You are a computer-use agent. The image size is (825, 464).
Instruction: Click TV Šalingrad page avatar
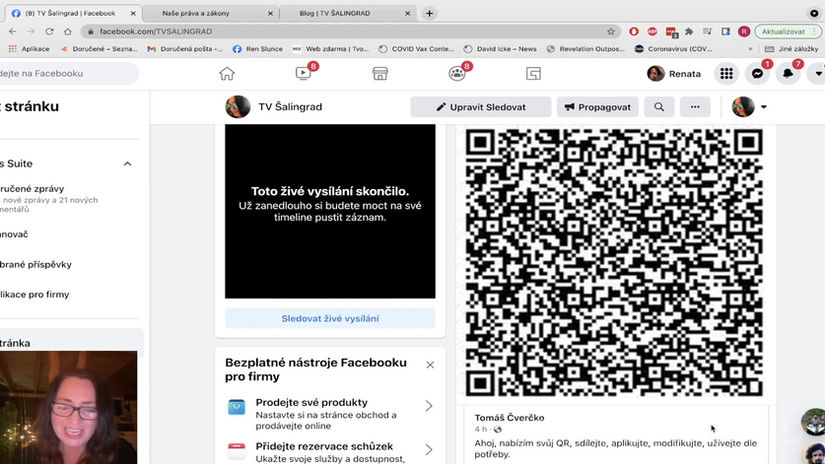[238, 107]
